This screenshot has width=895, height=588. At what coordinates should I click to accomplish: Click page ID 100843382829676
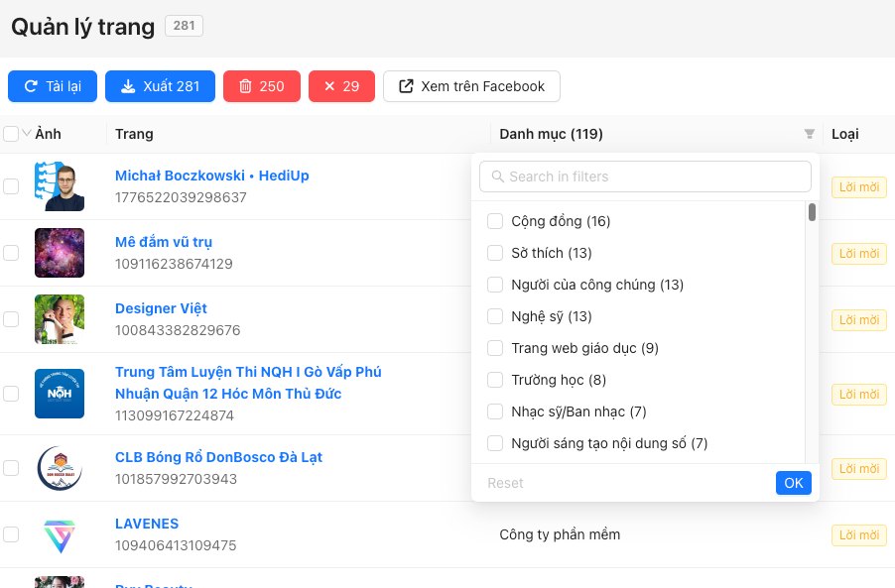click(178, 330)
